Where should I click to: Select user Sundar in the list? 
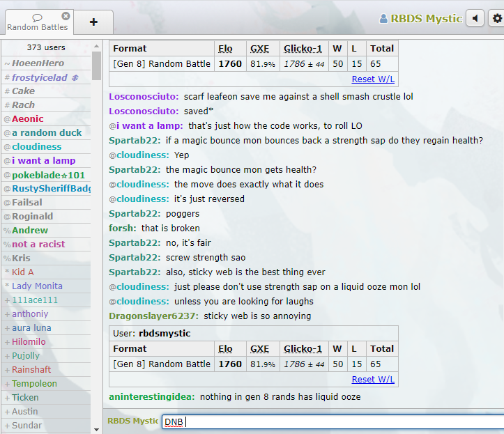(x=46, y=426)
